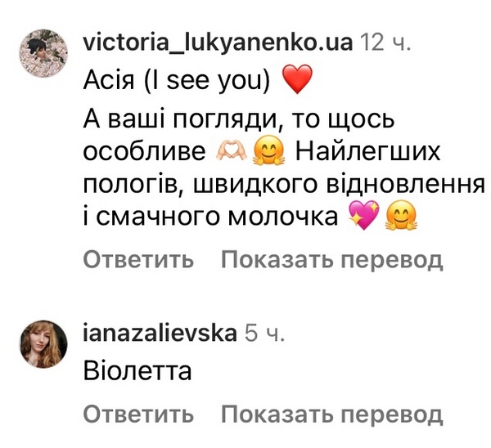Click the red heart emoji
Screen dimensions: 491x448
298,79
